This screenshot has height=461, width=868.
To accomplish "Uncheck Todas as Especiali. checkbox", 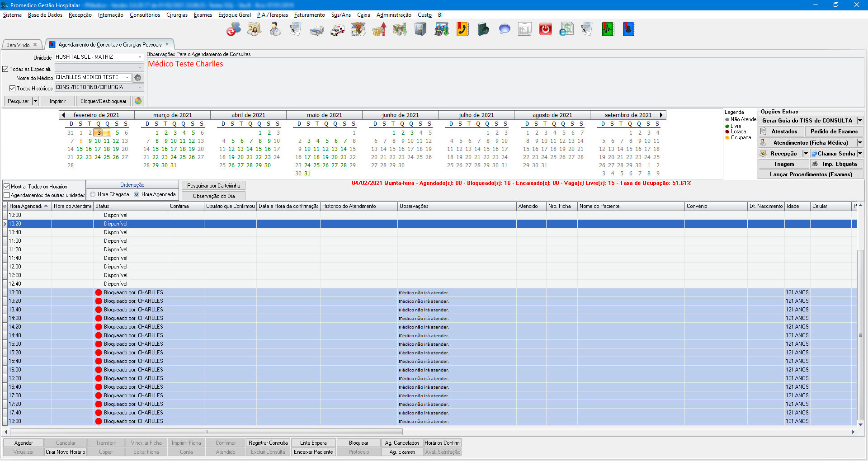I will pyautogui.click(x=6, y=69).
